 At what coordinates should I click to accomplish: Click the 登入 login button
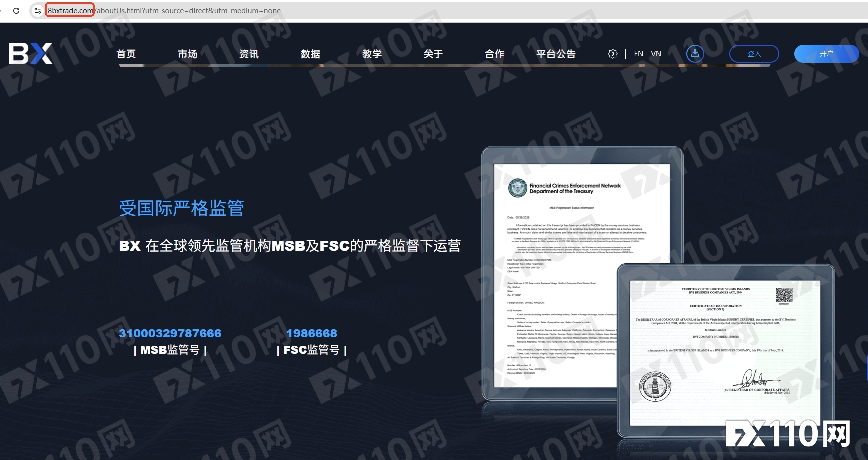(x=754, y=54)
